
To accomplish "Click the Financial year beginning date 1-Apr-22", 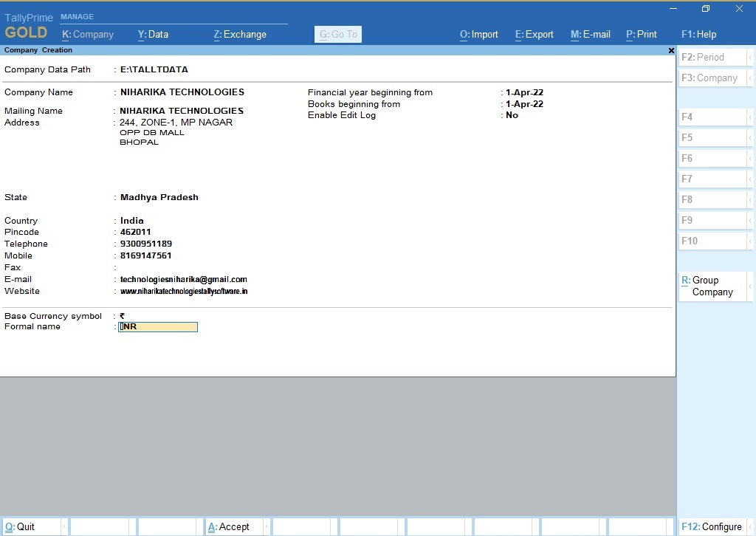I will tap(525, 92).
